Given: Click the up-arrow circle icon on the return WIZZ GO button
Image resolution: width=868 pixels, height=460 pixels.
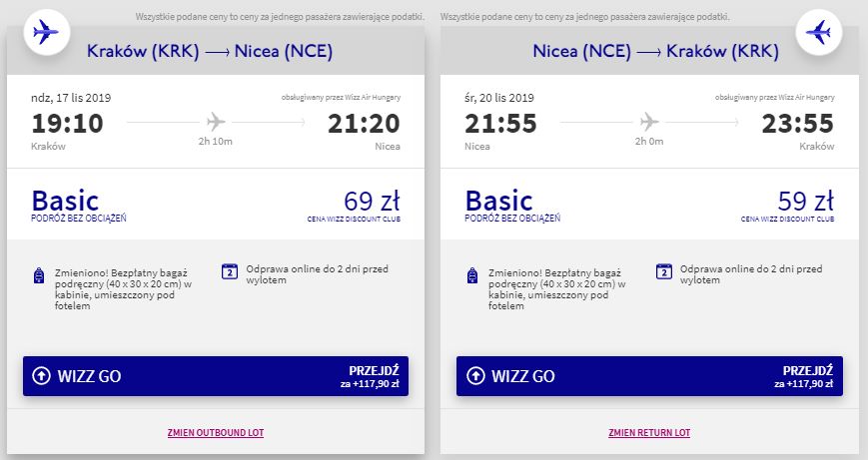Looking at the screenshot, I should [x=474, y=376].
